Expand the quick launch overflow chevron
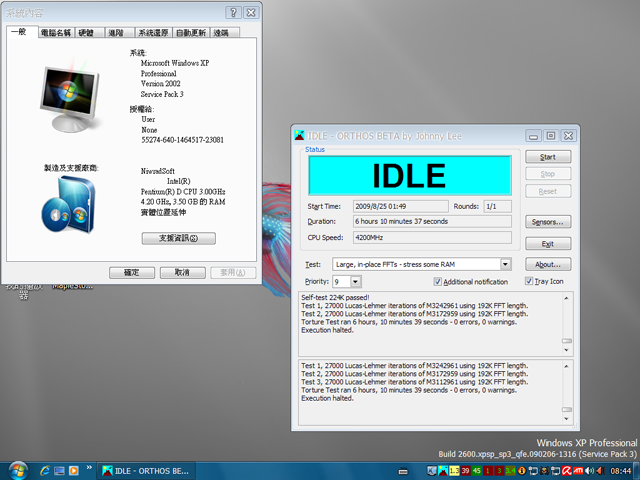640x480 pixels. 89,467
